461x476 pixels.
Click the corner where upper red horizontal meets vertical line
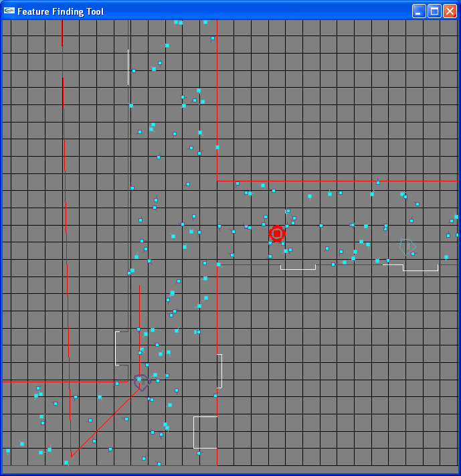[217, 181]
